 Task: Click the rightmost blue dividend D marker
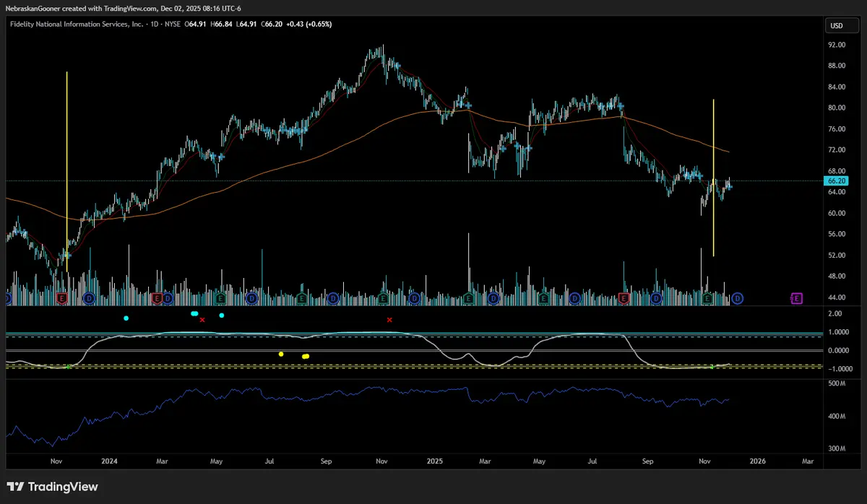pyautogui.click(x=738, y=297)
